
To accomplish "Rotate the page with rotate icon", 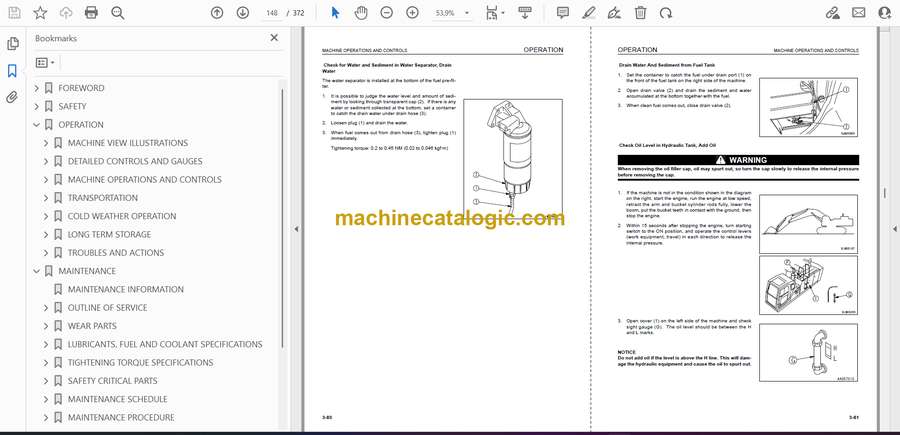I will point(666,13).
